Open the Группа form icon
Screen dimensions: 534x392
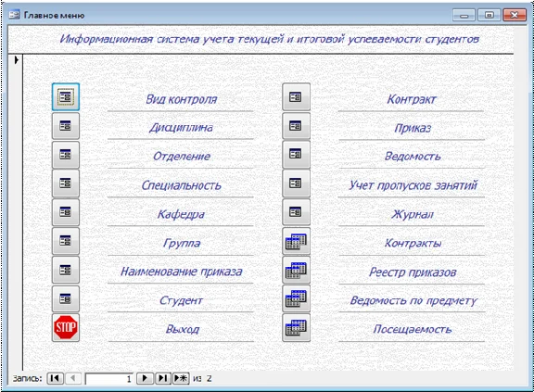point(66,241)
